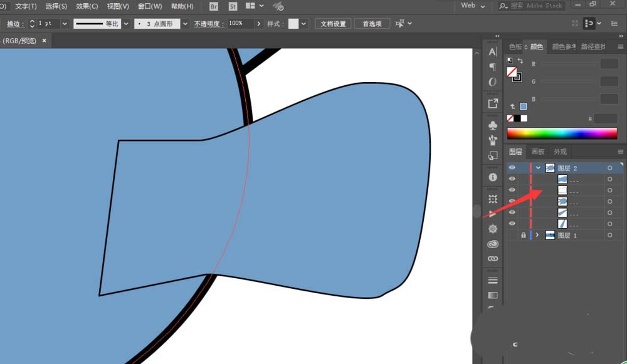The height and width of the screenshot is (364, 627).
Task: Click the 不透明度 label link
Action: pos(209,24)
